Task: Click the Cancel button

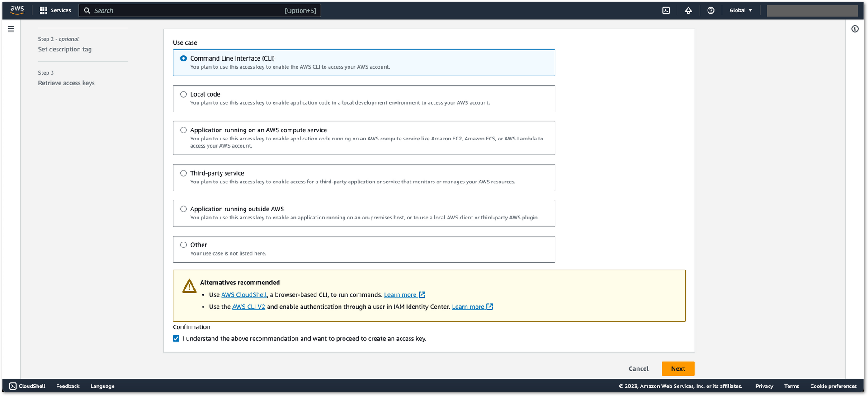Action: 638,368
